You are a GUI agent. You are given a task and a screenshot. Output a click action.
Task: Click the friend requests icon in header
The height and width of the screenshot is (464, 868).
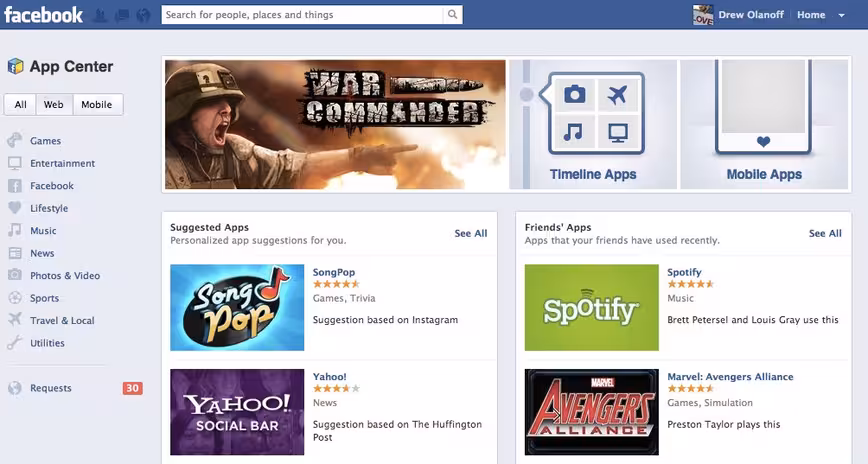pos(100,16)
